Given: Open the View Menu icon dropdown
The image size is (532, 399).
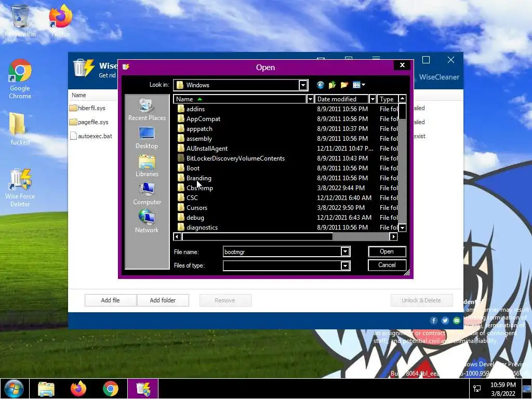Looking at the screenshot, I should pos(358,85).
